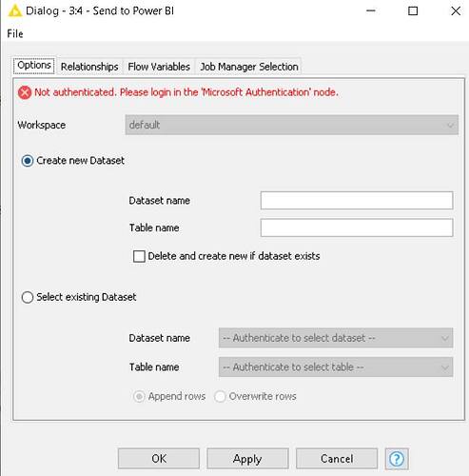Open the File menu
This screenshot has height=476, width=469.
point(15,33)
